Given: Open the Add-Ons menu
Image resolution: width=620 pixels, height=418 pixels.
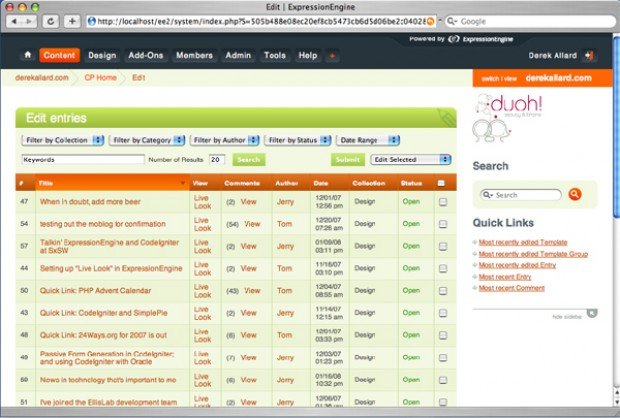Looking at the screenshot, I should click(146, 55).
